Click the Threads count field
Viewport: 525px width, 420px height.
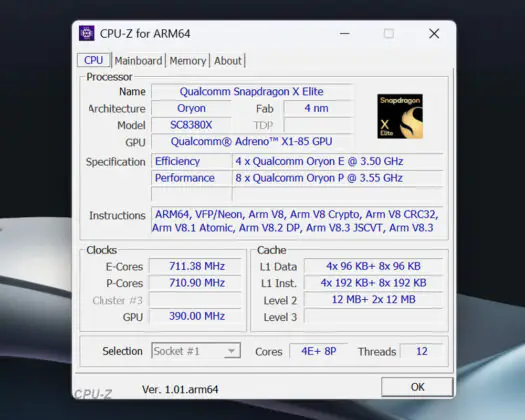(422, 351)
